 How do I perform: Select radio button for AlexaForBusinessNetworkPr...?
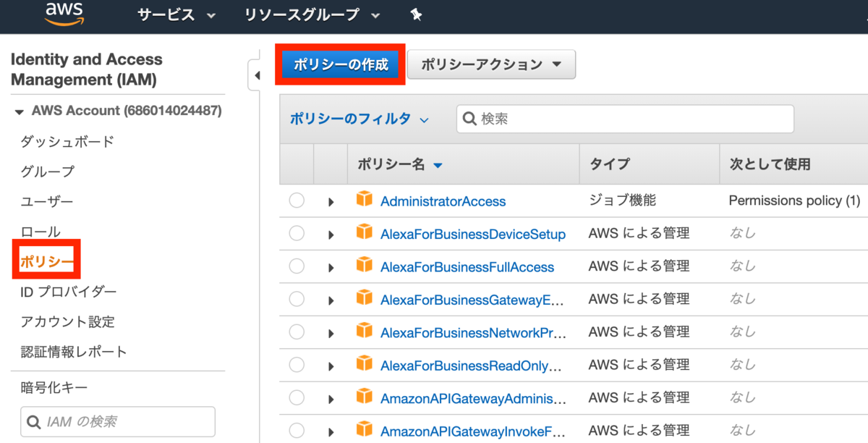[x=297, y=332]
